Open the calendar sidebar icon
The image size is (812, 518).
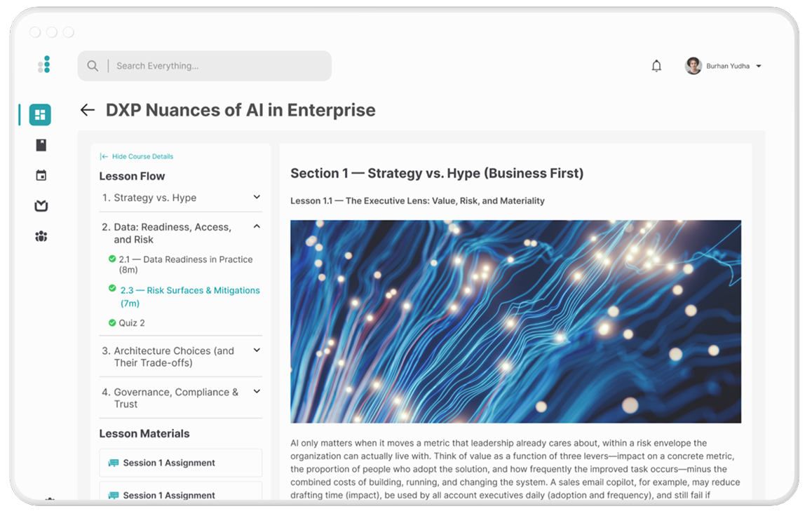41,175
